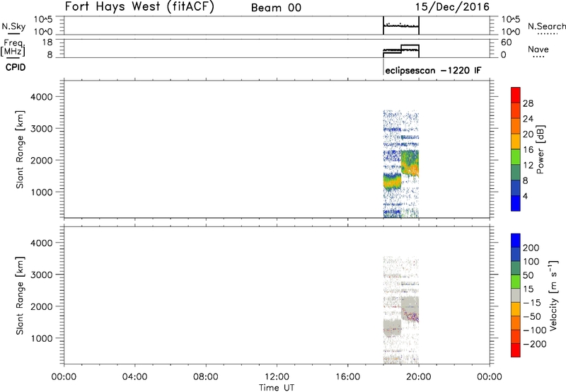This screenshot has height=392, width=566.
Task: Click the '08:00' time axis tick label
Action: tap(206, 377)
